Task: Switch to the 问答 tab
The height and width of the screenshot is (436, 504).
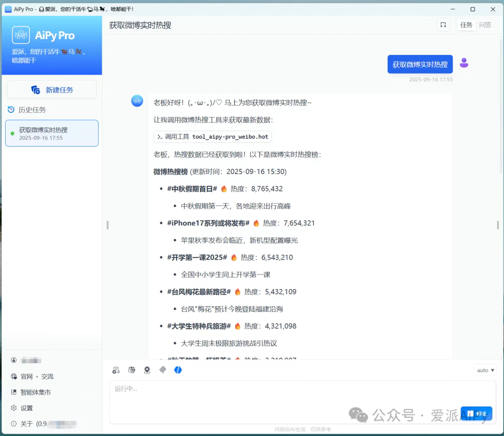Action: coord(485,25)
